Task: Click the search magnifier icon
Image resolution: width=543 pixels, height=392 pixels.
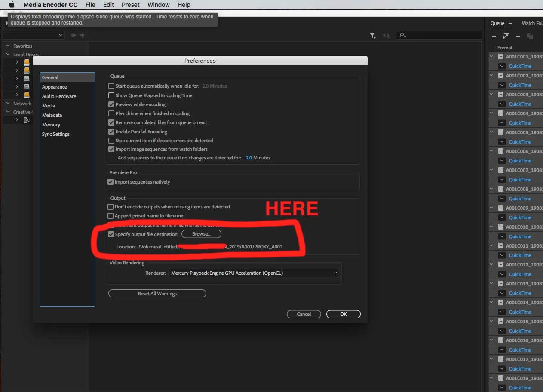Action: (x=402, y=35)
